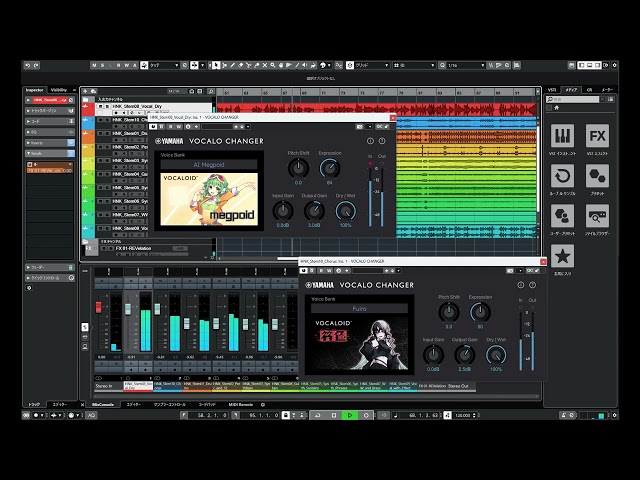Open help icon in Fuiro Vocalo Changer
This screenshot has width=640, height=480.
[532, 285]
